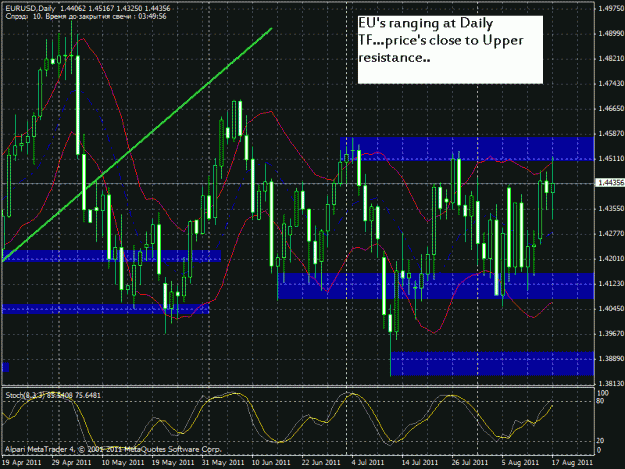Viewport: 625px width, 469px height.
Task: Click the 10 May 2011 date label
Action: 123,462
